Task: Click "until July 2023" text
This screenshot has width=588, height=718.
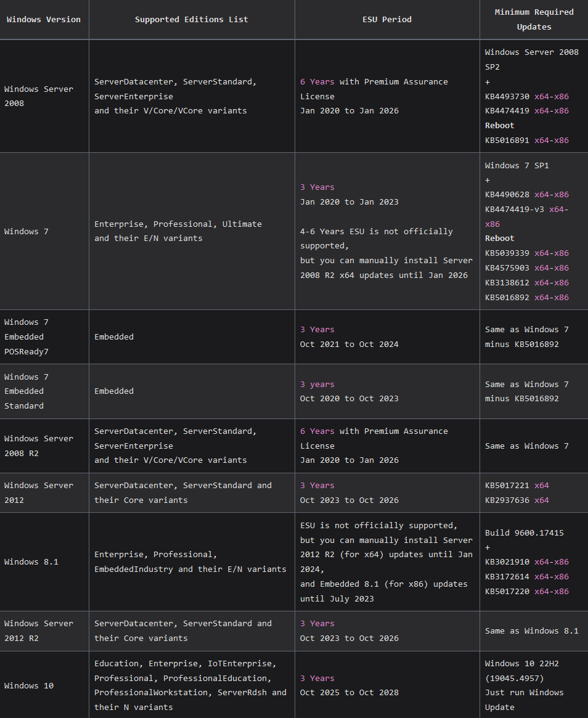Action: coord(337,599)
